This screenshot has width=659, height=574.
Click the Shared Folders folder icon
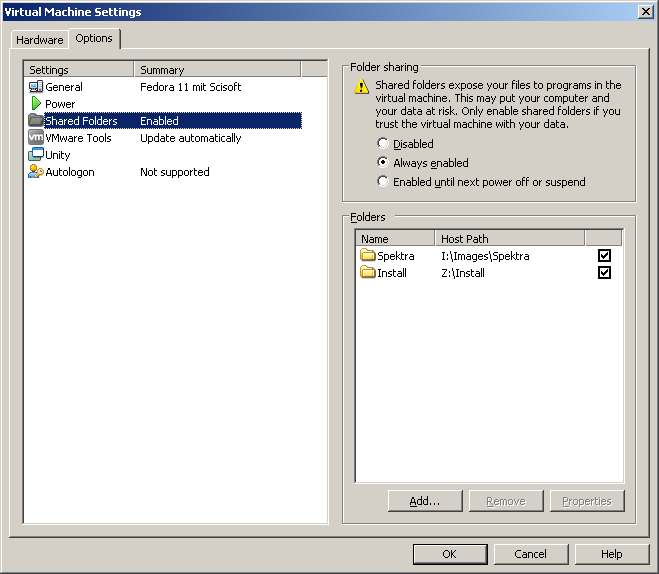point(36,121)
